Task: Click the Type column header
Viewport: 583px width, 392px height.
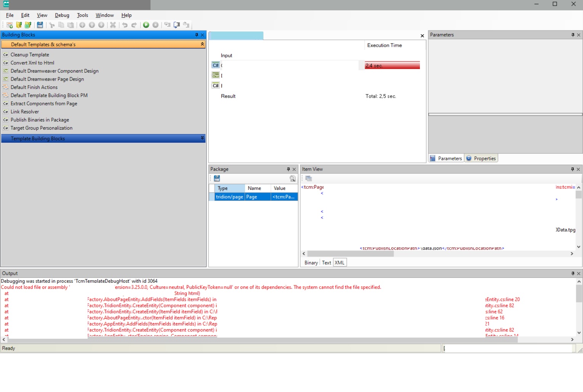Action: pos(230,188)
